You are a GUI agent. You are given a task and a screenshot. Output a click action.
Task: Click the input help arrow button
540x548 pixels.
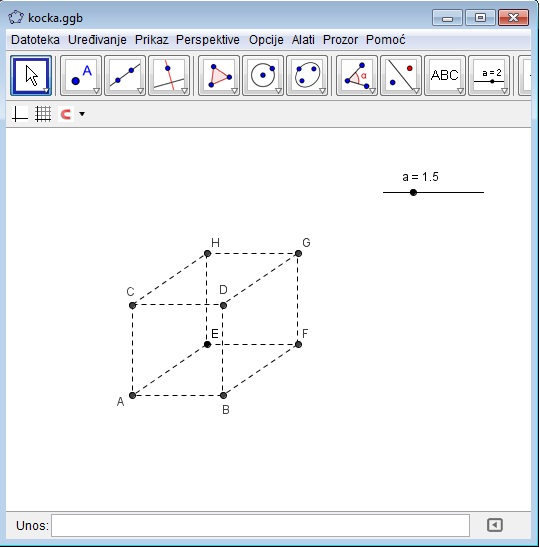point(495,525)
